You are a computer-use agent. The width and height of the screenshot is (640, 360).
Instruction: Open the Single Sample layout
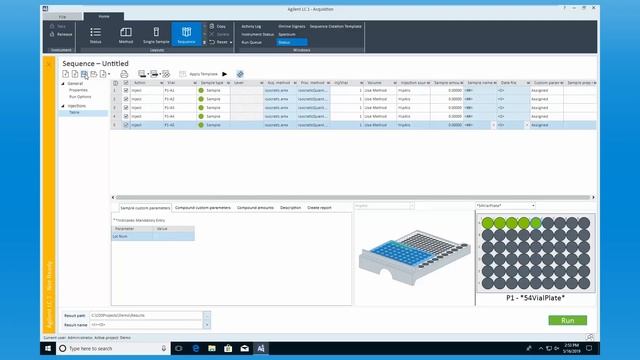click(156, 35)
